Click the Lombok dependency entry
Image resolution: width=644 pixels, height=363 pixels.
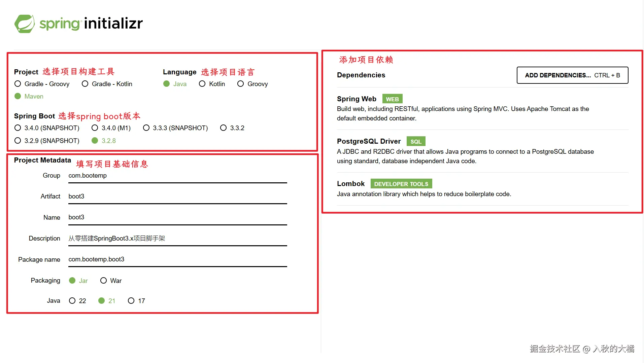click(350, 184)
